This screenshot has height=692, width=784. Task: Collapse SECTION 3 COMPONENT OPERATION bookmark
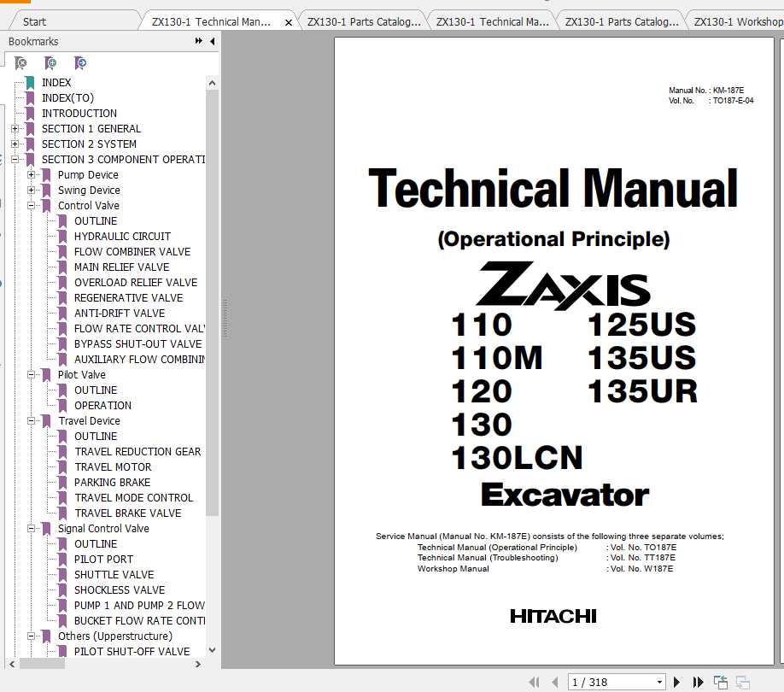coord(17,159)
